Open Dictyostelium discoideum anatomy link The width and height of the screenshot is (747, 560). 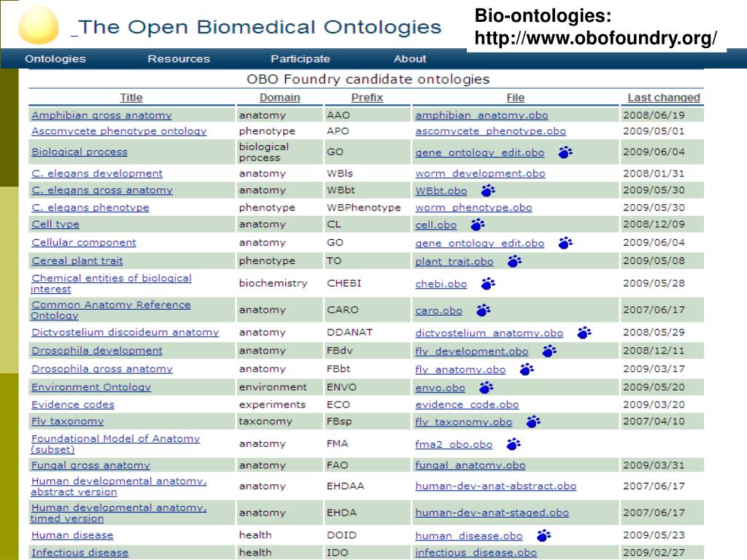click(x=125, y=332)
